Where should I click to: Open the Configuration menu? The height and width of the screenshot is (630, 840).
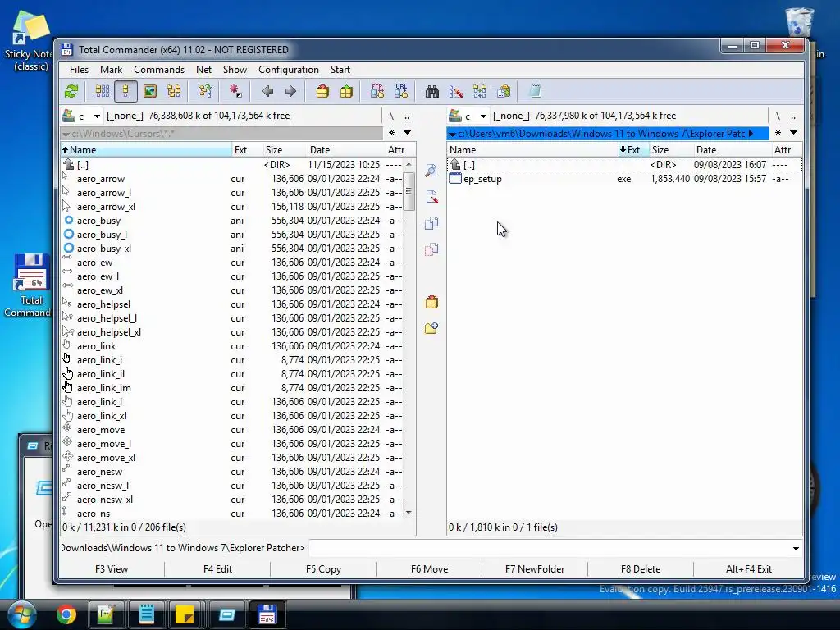point(288,70)
